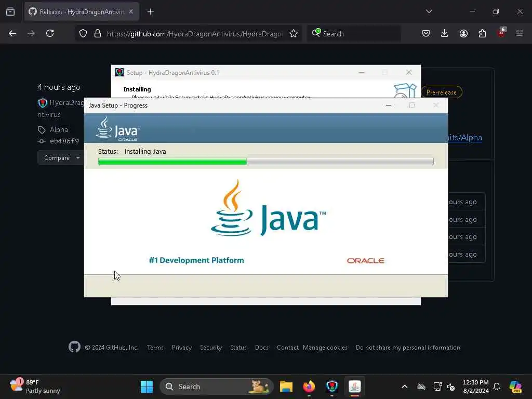The height and width of the screenshot is (399, 532).
Task: Minimize the HydraDragonAntivirus Setup window
Action: point(362,72)
